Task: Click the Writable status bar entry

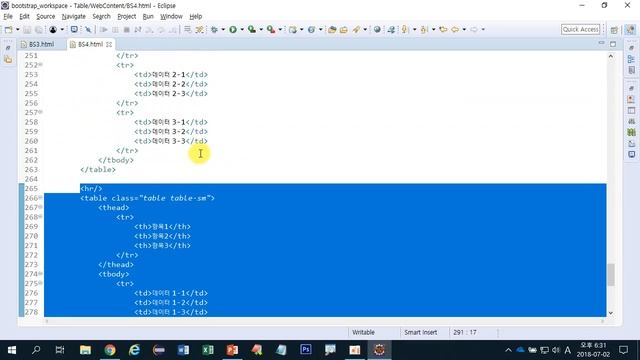Action: (363, 332)
